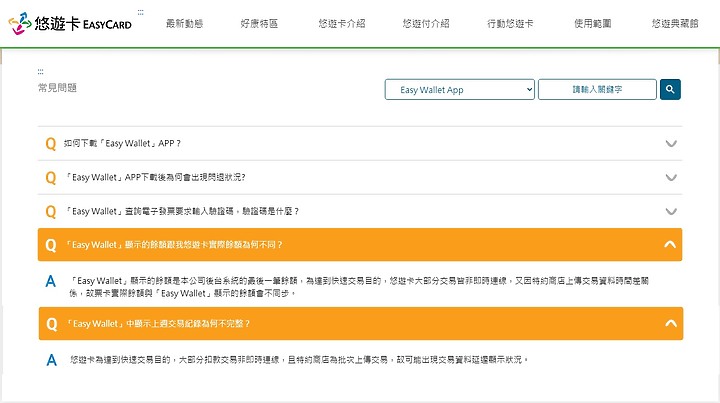Open the 悠遊卡介紹 menu
The height and width of the screenshot is (403, 720).
click(x=342, y=23)
